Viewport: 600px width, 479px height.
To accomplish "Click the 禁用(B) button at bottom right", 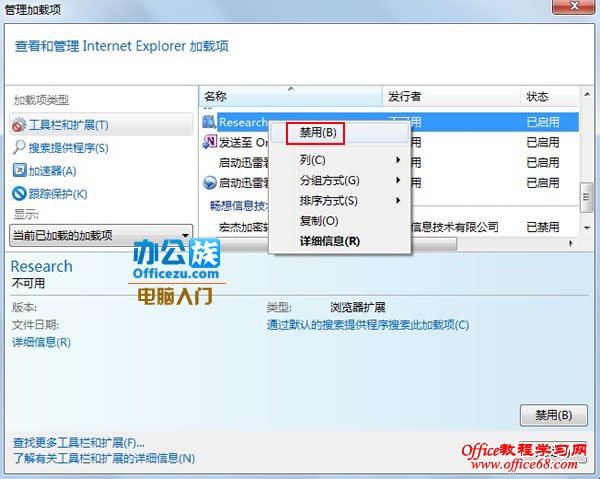I will [x=554, y=415].
